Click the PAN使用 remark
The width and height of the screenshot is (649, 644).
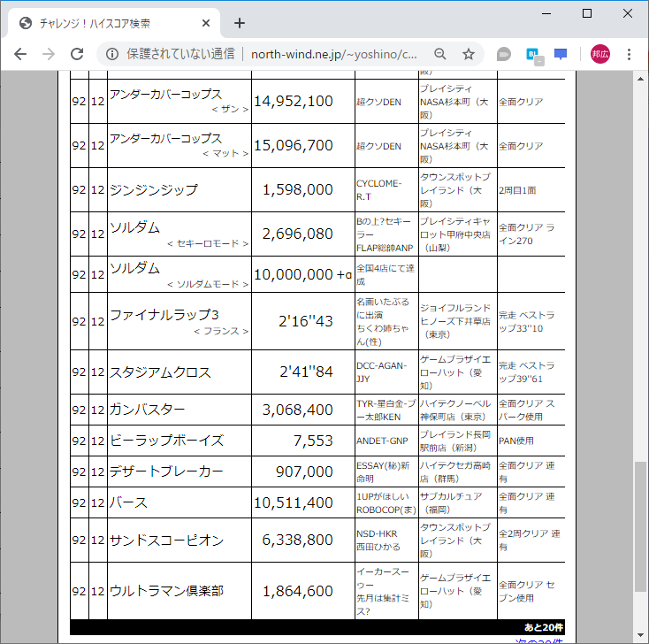pos(515,441)
